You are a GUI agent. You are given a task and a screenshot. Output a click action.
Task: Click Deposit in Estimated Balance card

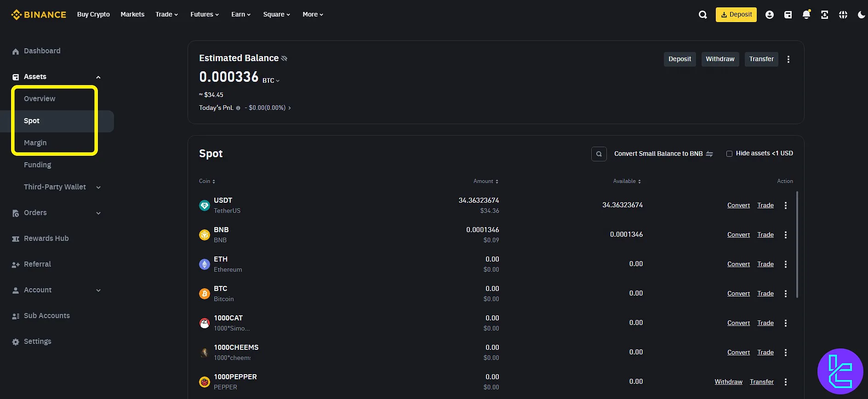pos(680,59)
